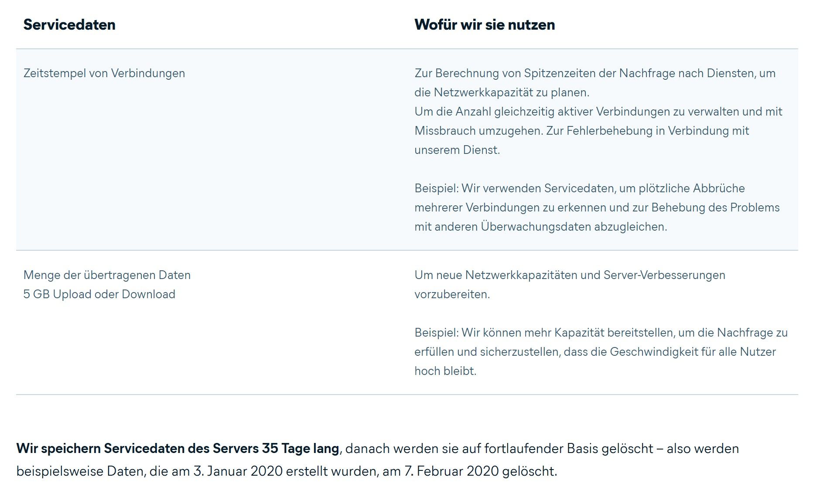The image size is (820, 504).
Task: Click 'Um neue Netzwerkkapazitäten und Server-Verbesserungen' line
Action: point(570,275)
